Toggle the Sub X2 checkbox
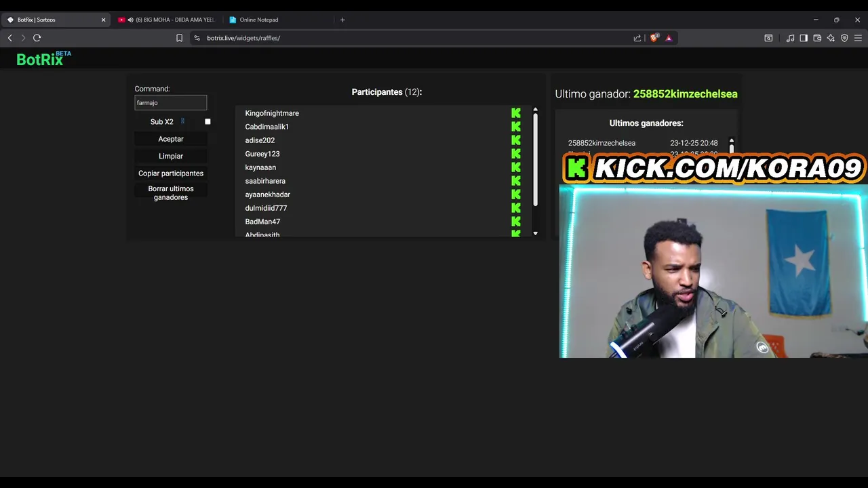The image size is (868, 488). pyautogui.click(x=208, y=122)
